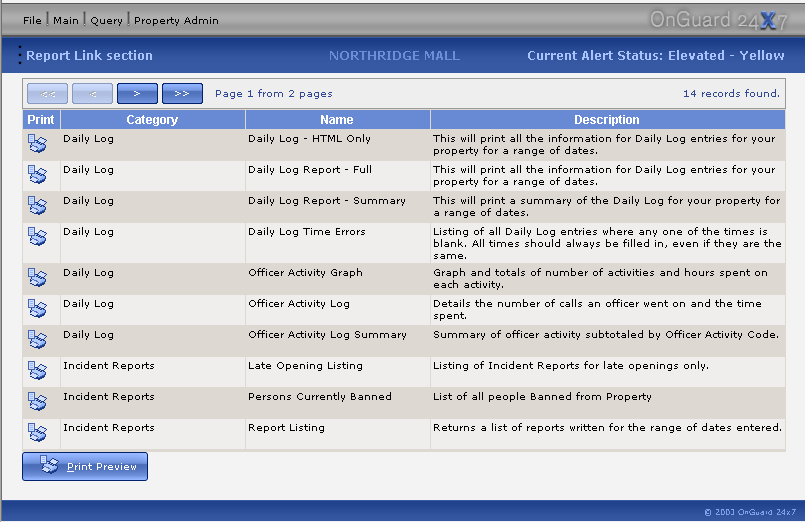
Task: Click the 2003 OnGuard 24x7 copyright text
Action: [750, 512]
